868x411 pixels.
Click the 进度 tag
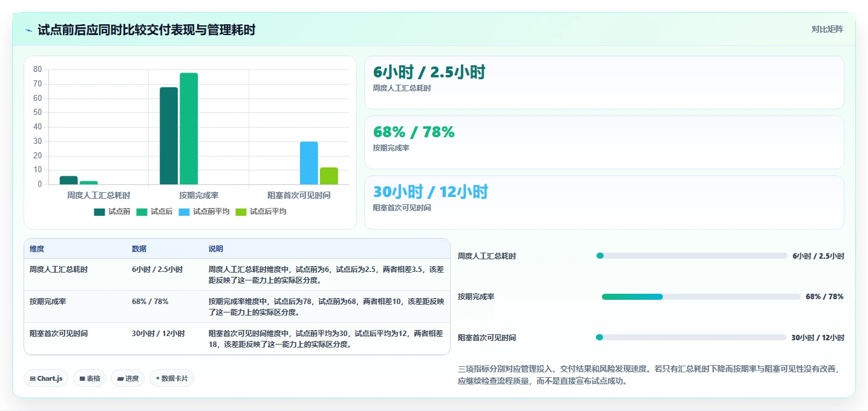click(128, 378)
